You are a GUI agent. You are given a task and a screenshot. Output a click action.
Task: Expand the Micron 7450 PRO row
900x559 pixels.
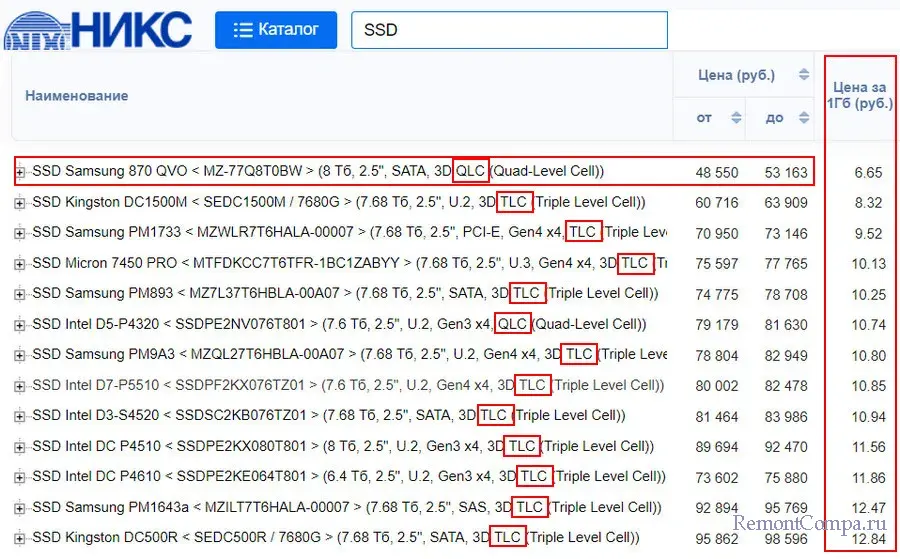[20, 264]
